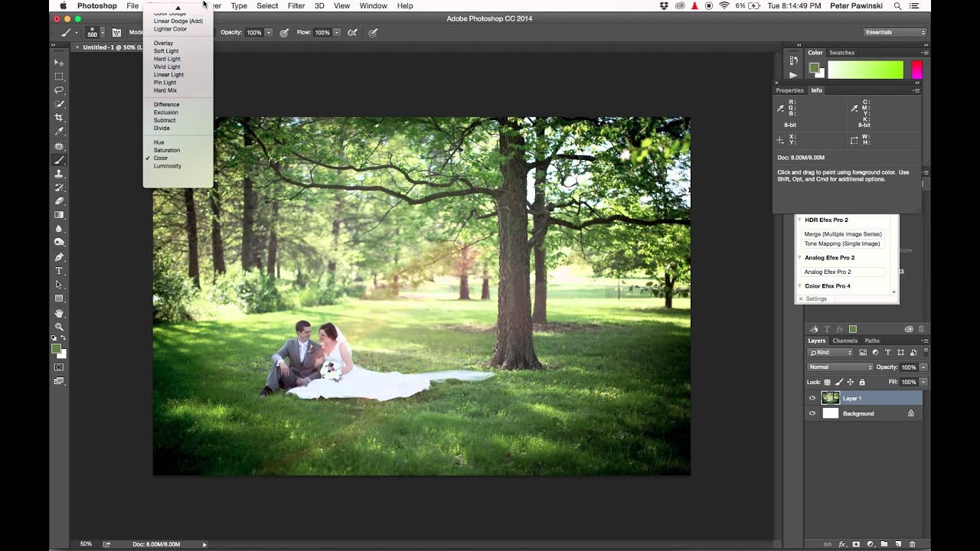Viewport: 980px width, 551px height.
Task: Toggle lock transparent pixels
Action: click(x=828, y=382)
